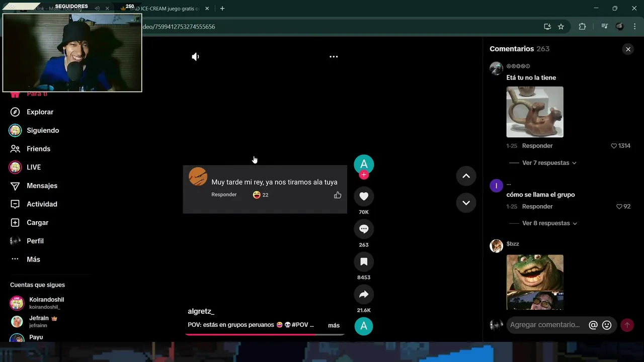
Task: Open the Chrome three-dot menu
Action: coord(635,27)
